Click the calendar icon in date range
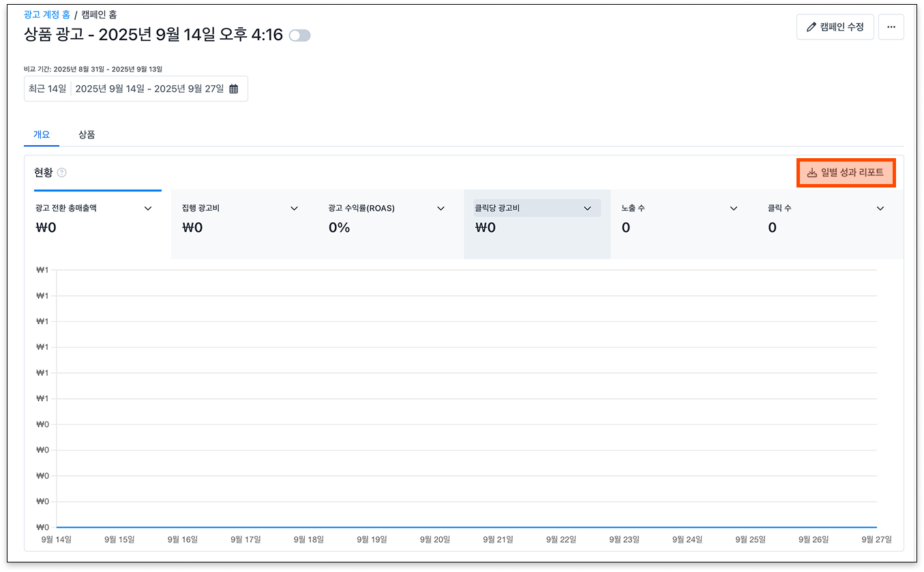Screen dimensions: 924x572 [234, 89]
